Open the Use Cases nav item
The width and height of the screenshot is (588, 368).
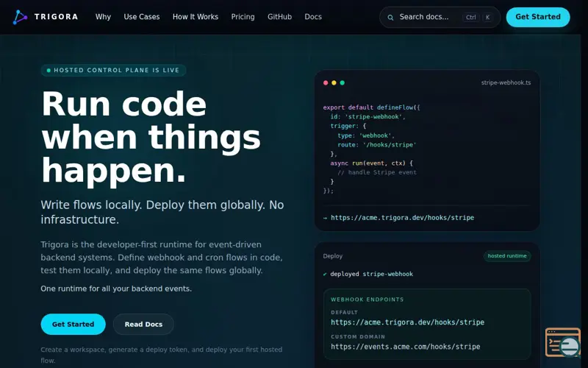click(142, 17)
